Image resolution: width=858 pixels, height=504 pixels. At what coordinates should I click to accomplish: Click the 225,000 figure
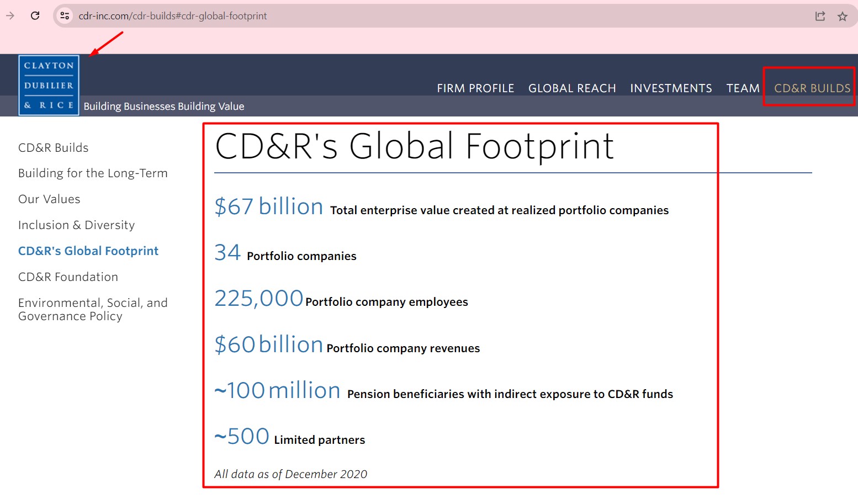coord(259,299)
